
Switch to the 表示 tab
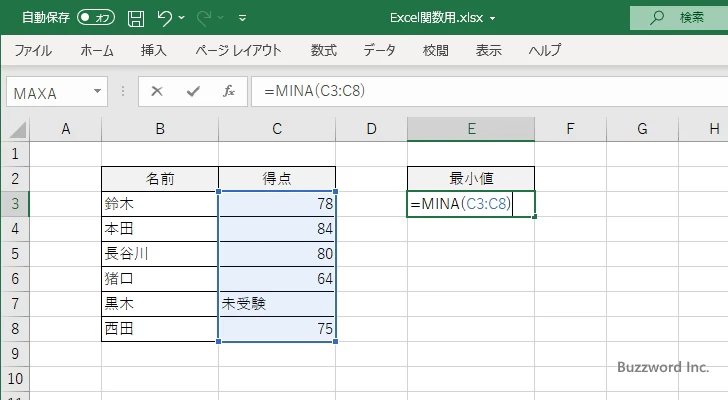click(x=489, y=50)
